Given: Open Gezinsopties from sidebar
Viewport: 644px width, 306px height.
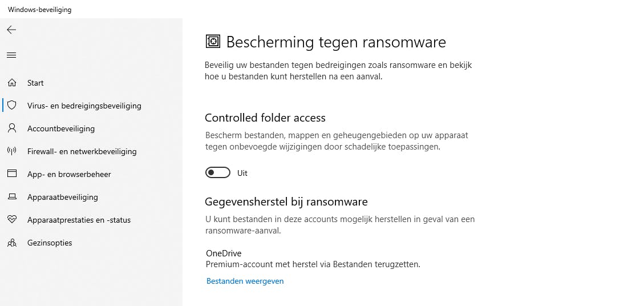Looking at the screenshot, I should 50,243.
